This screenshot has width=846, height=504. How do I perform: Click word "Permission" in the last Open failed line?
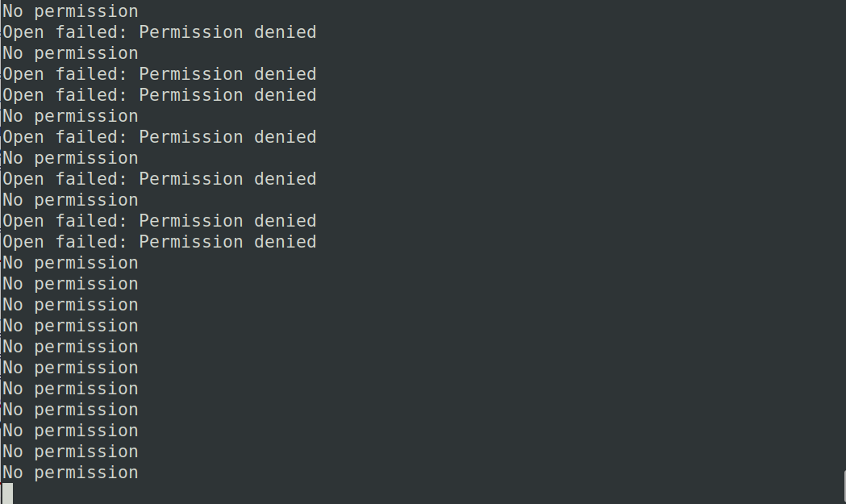point(190,242)
